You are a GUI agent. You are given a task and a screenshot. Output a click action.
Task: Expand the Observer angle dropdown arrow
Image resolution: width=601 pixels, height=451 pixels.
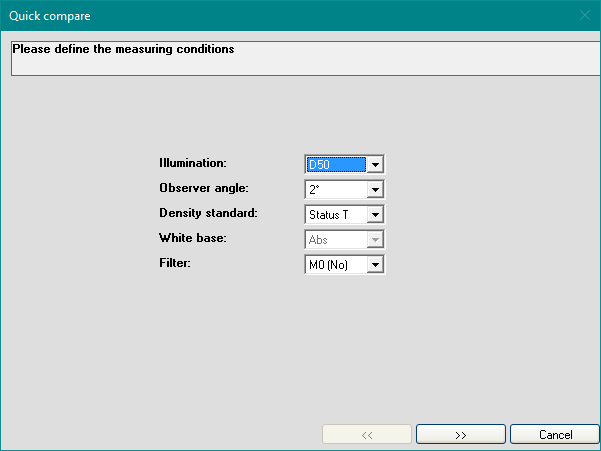point(375,190)
